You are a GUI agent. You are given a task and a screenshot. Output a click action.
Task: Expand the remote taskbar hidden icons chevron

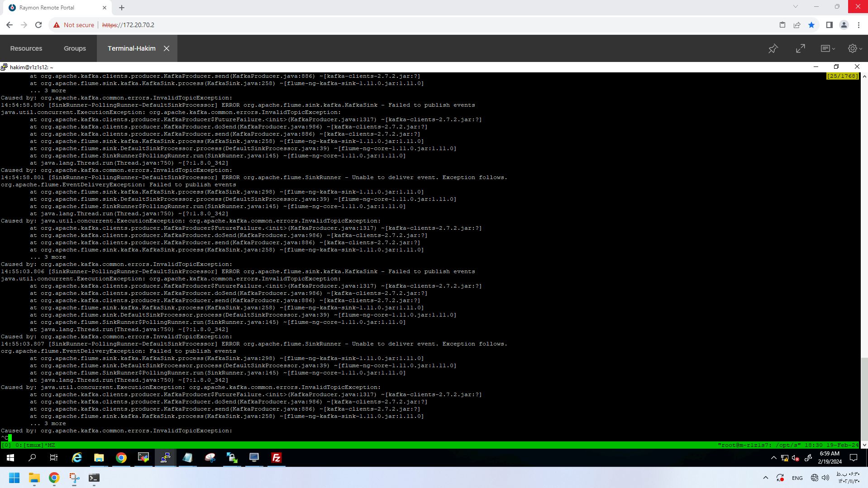[x=774, y=458]
